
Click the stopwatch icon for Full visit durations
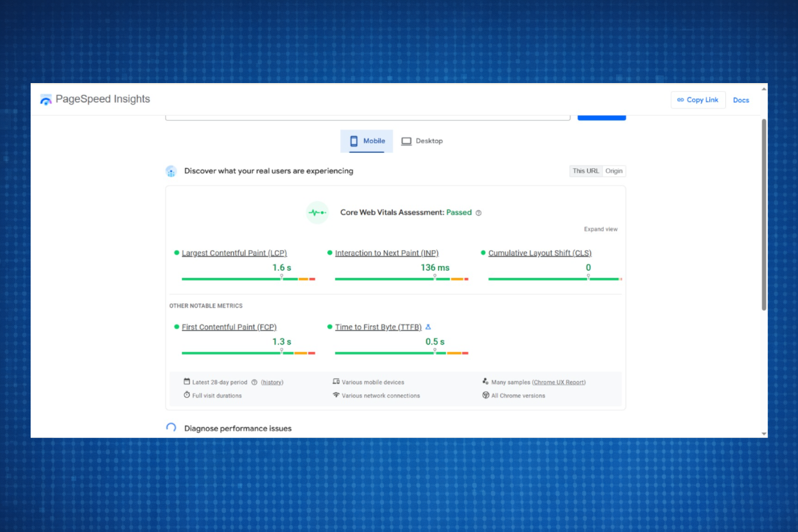pyautogui.click(x=186, y=395)
